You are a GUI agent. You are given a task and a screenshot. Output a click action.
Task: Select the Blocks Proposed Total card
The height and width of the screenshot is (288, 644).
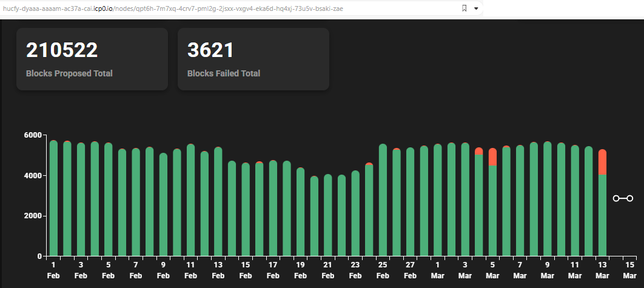point(92,59)
